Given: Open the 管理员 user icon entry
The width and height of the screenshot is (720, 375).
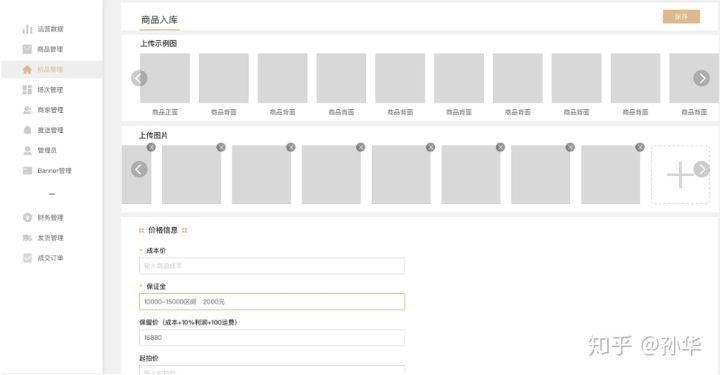Looking at the screenshot, I should pos(27,150).
